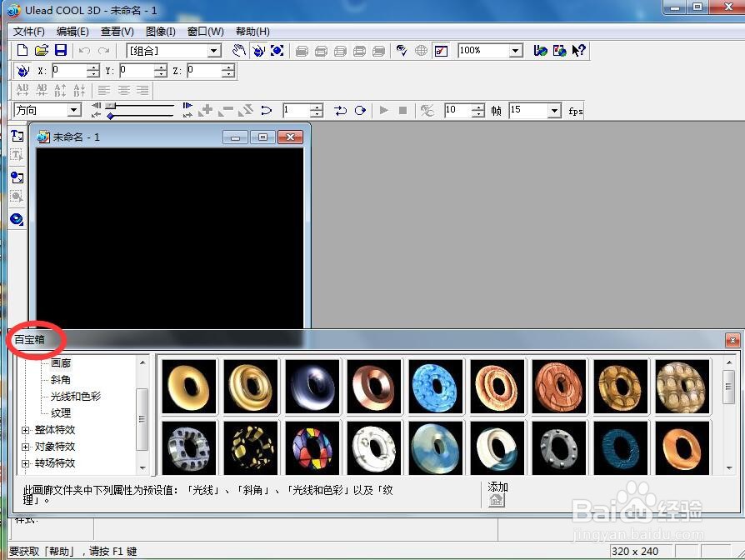Click the Insert Graphics tool in left toolbar
The height and width of the screenshot is (560, 745).
[17, 177]
